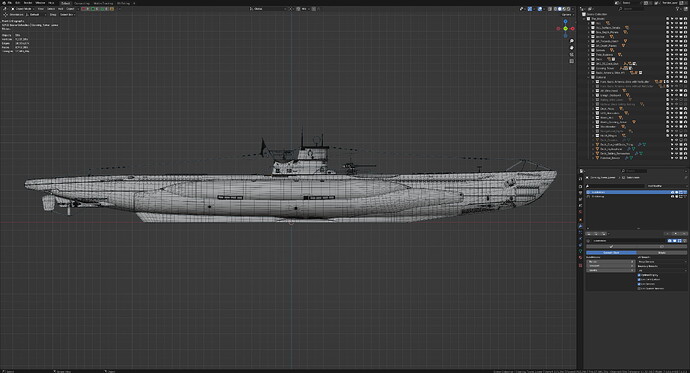Switch to the Layout workspace tab
The height and width of the screenshot is (373, 690).
click(x=66, y=4)
